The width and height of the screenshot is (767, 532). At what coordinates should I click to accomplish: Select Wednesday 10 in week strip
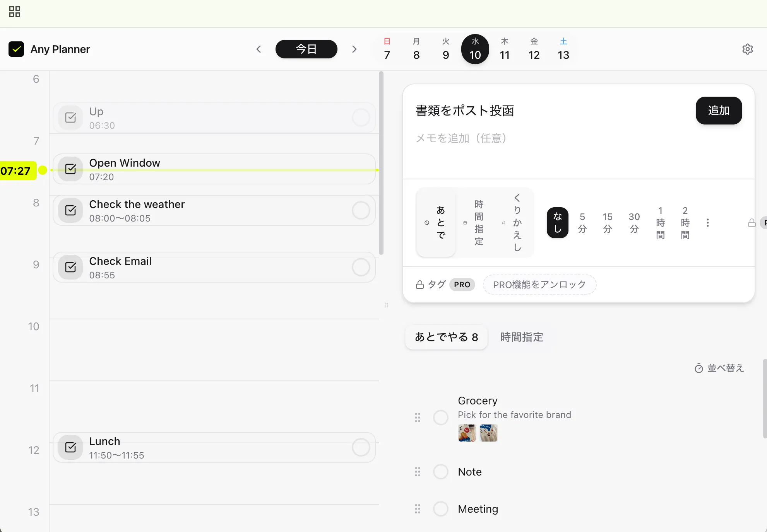[x=475, y=49]
